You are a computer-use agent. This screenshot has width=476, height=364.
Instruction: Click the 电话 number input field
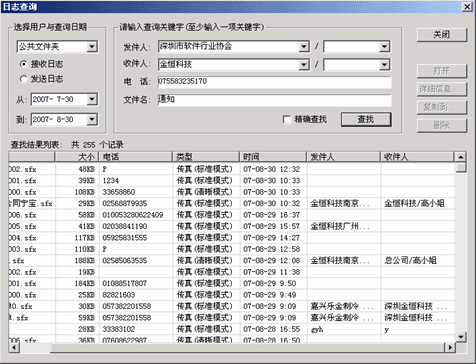pyautogui.click(x=274, y=82)
